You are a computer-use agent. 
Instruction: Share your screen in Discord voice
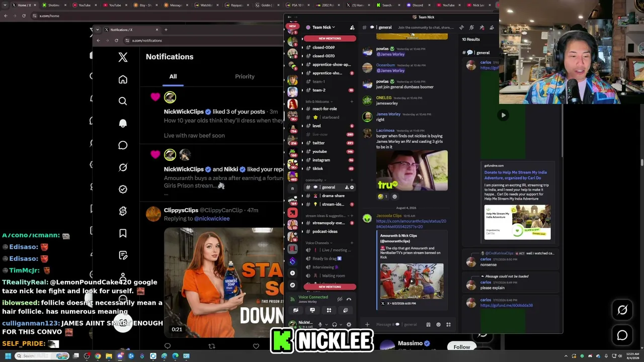(x=312, y=310)
